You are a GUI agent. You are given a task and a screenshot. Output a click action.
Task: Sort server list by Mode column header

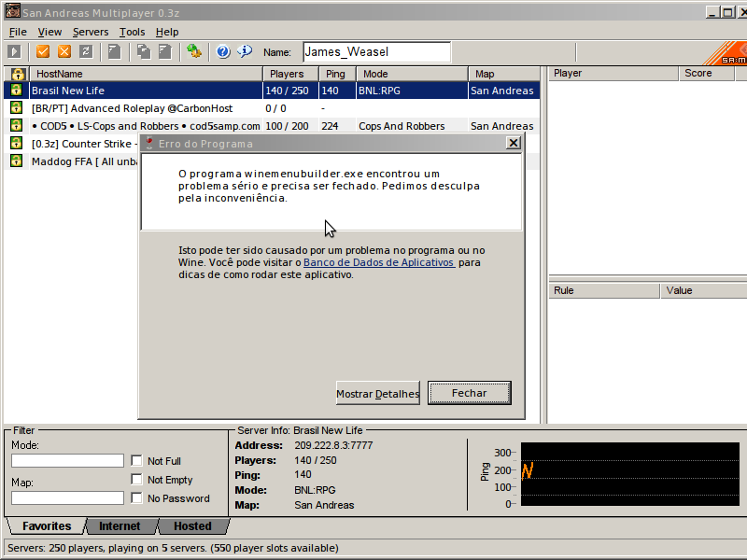(x=413, y=74)
